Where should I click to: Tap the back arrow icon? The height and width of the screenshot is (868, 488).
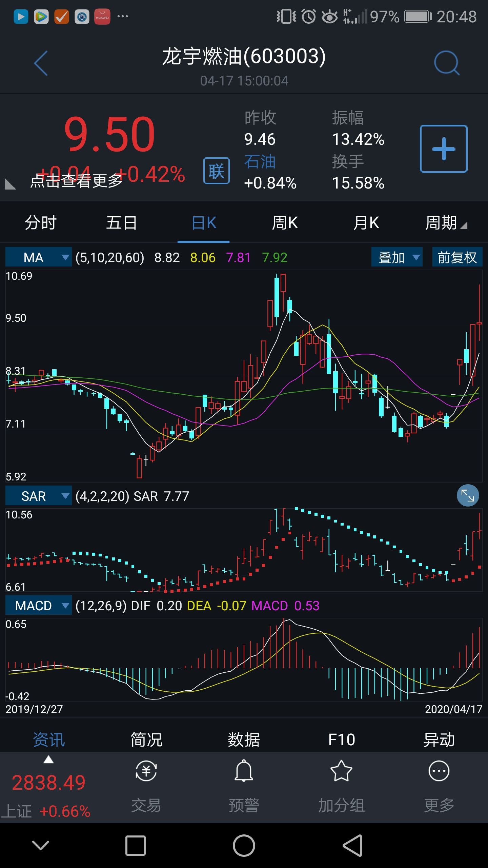click(41, 63)
